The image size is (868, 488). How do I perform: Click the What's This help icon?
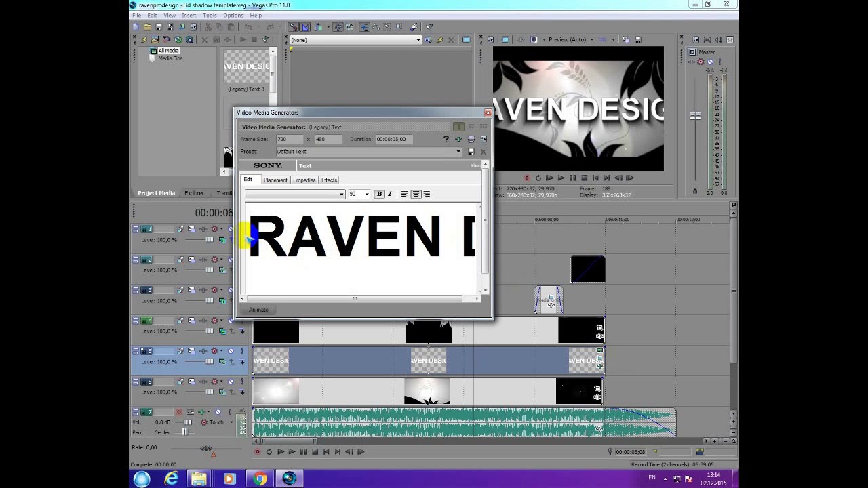[x=429, y=26]
